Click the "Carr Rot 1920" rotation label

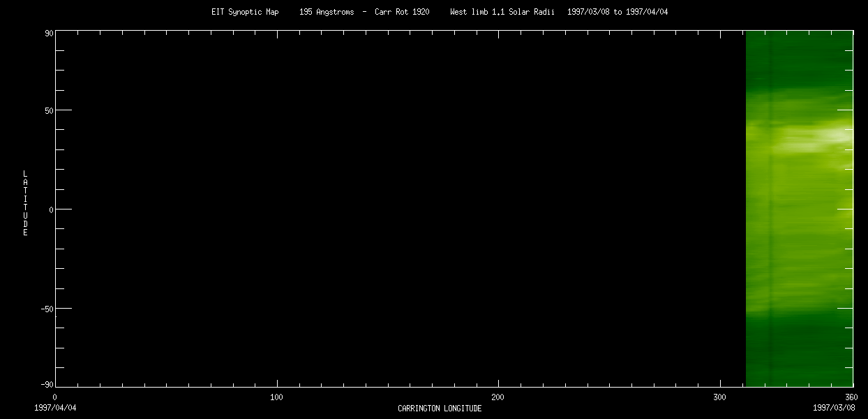point(401,12)
